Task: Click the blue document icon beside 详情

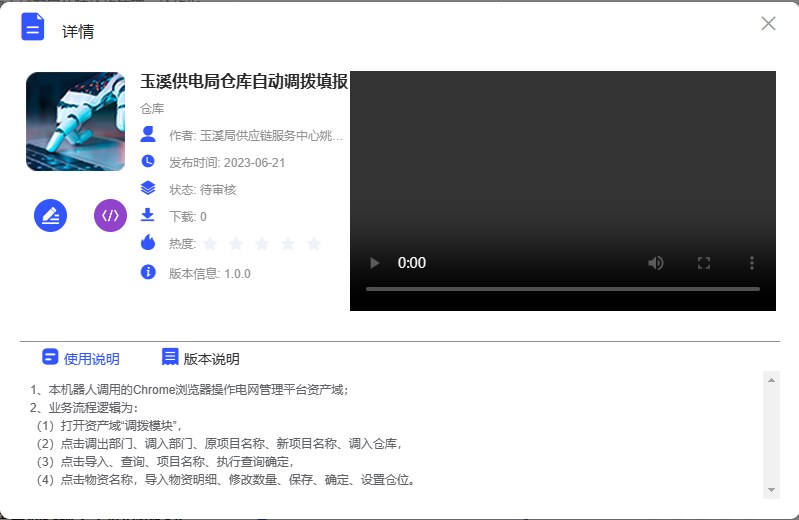Action: [x=33, y=27]
